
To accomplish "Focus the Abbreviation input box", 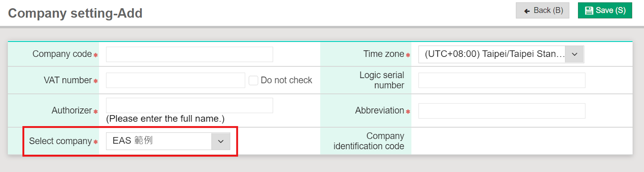I will [501, 111].
